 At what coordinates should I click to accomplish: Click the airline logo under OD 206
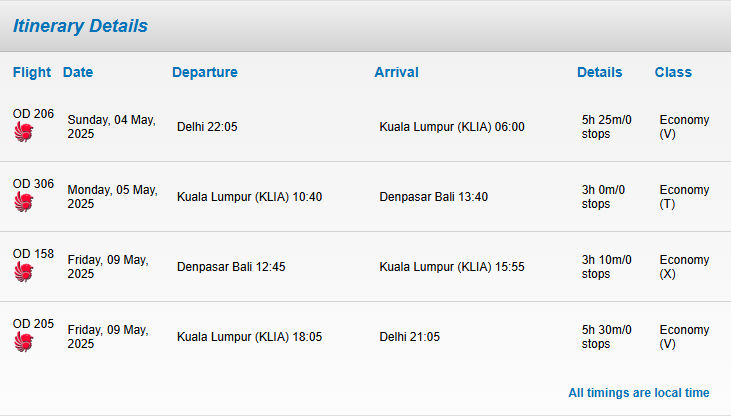coord(24,132)
